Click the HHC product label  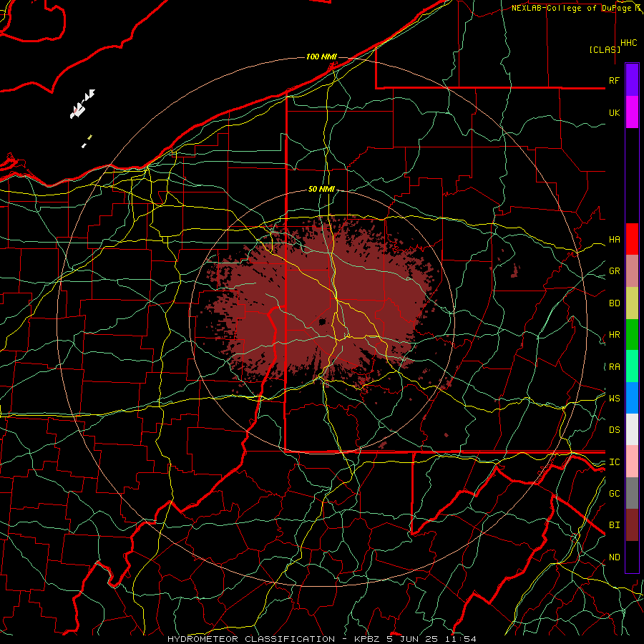(628, 43)
